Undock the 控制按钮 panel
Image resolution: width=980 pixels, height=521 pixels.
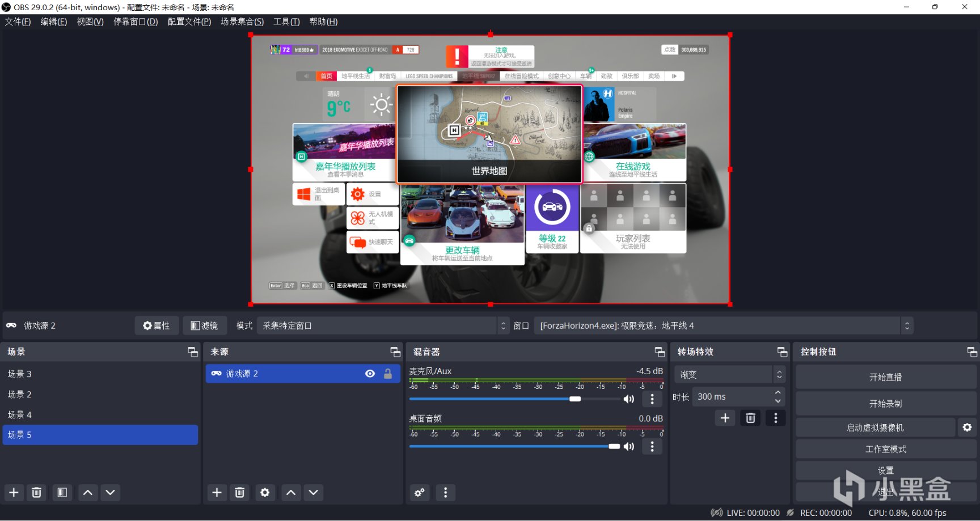click(x=972, y=352)
